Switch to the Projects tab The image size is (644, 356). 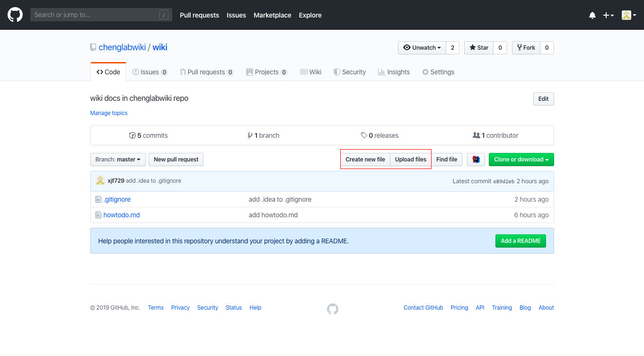(267, 72)
